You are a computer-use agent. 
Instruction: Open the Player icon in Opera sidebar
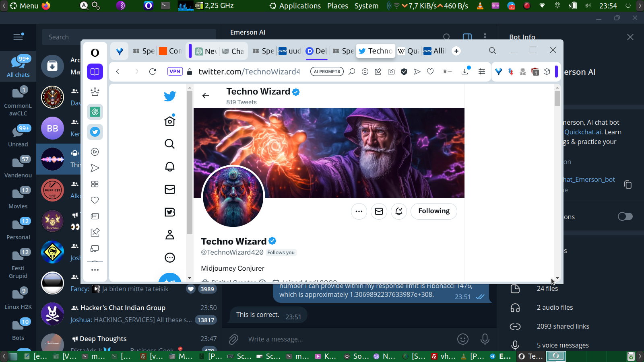(x=95, y=152)
